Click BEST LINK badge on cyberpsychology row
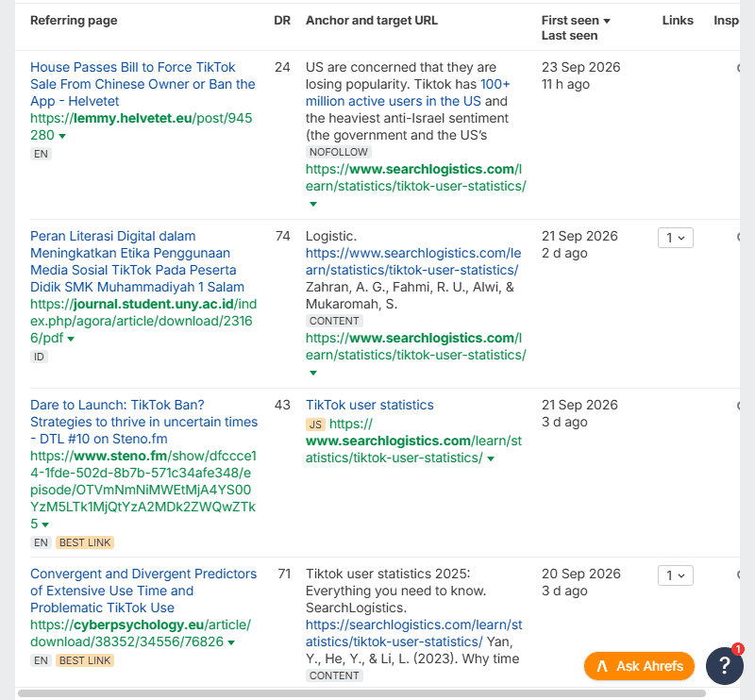The width and height of the screenshot is (755, 700). pyautogui.click(x=85, y=660)
